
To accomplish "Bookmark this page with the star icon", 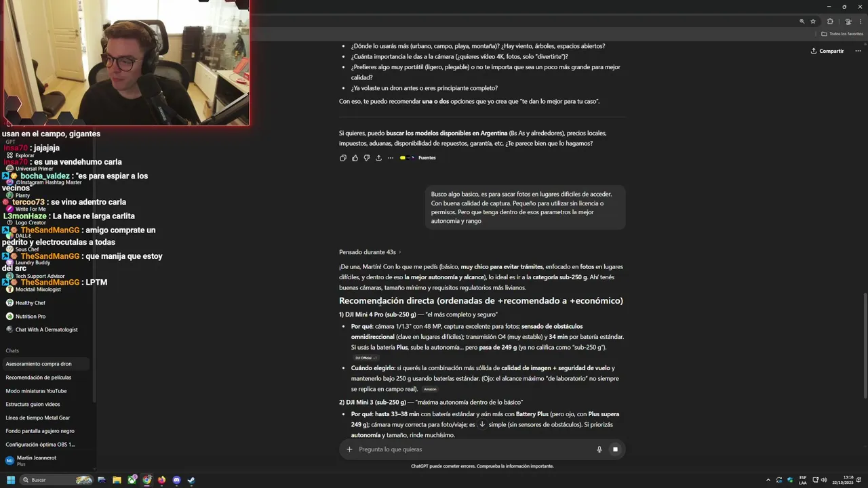I will pyautogui.click(x=813, y=22).
